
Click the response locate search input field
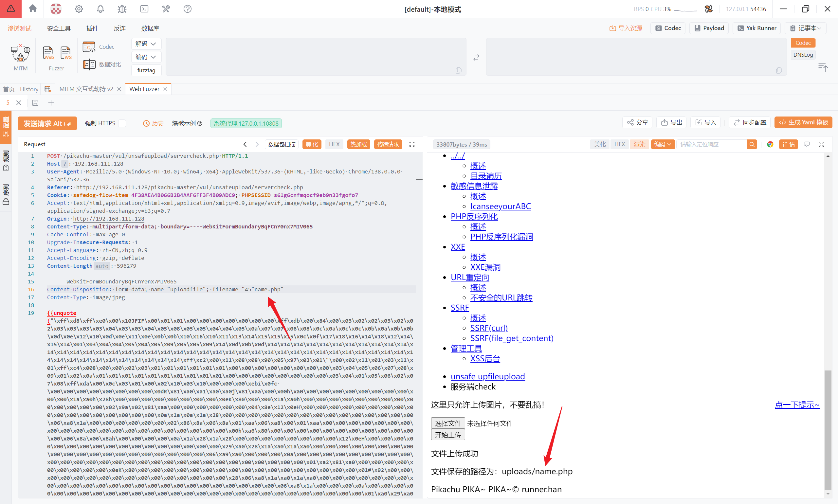(x=711, y=144)
